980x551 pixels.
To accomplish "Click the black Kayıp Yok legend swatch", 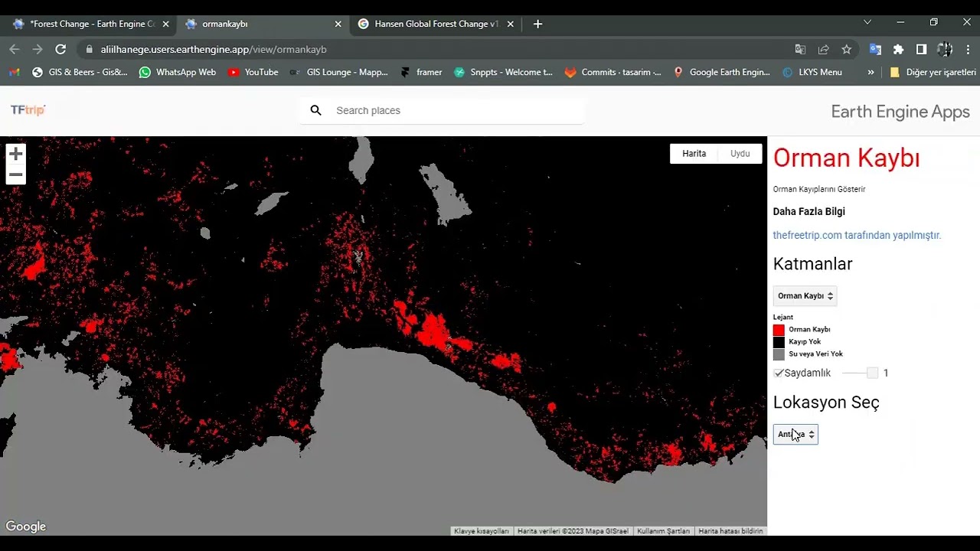I will pos(779,342).
